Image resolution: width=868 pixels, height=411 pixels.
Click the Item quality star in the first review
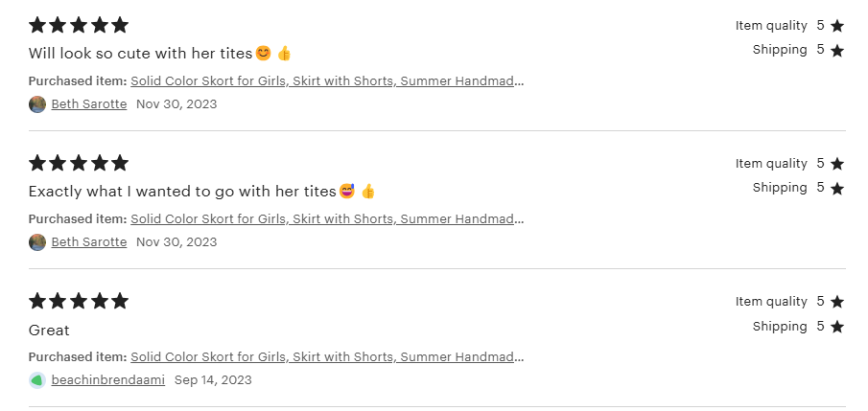tap(837, 26)
